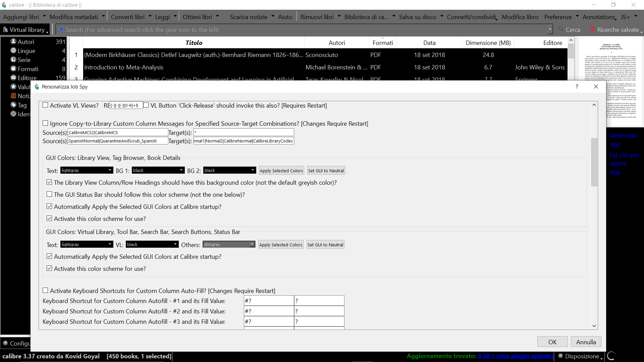Expand the Others dimgrey color dropdown
The width and height of the screenshot is (644, 362).
pyautogui.click(x=229, y=244)
